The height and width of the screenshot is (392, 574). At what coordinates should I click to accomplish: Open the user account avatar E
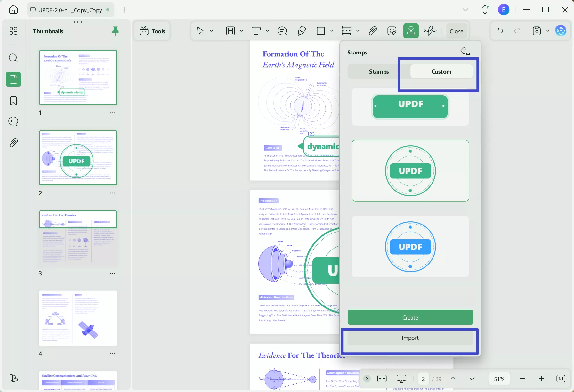pyautogui.click(x=504, y=10)
